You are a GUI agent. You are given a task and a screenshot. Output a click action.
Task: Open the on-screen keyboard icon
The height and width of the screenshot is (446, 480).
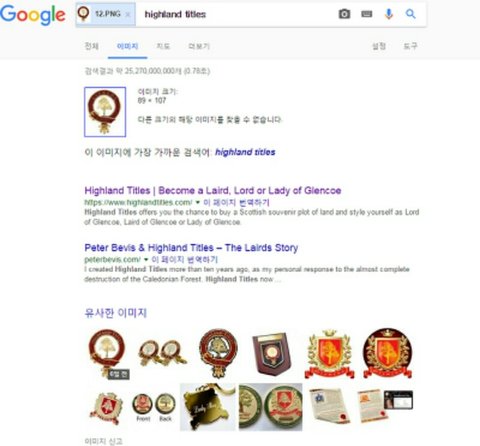pyautogui.click(x=367, y=14)
